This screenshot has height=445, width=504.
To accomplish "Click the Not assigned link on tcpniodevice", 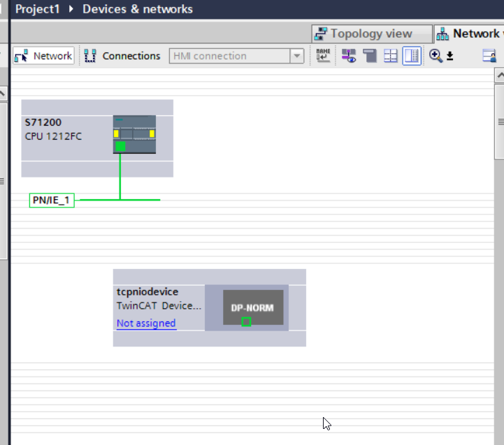I will (x=146, y=323).
